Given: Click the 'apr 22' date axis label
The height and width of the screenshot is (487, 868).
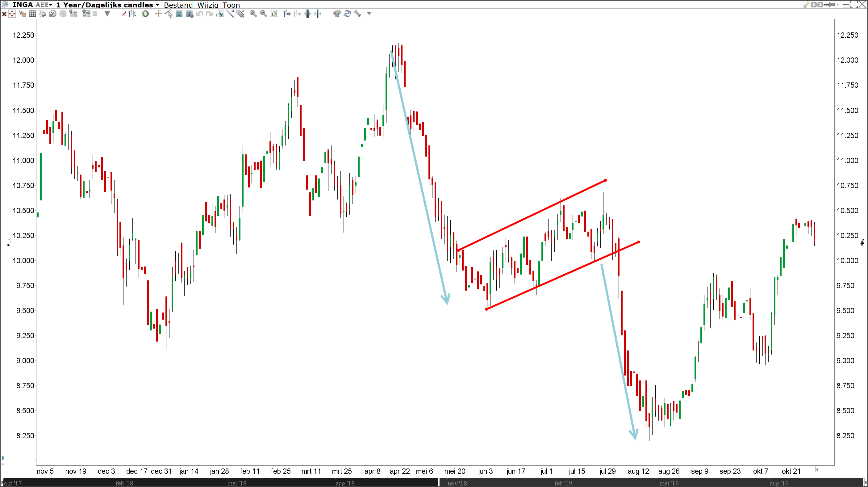Looking at the screenshot, I should (x=400, y=471).
